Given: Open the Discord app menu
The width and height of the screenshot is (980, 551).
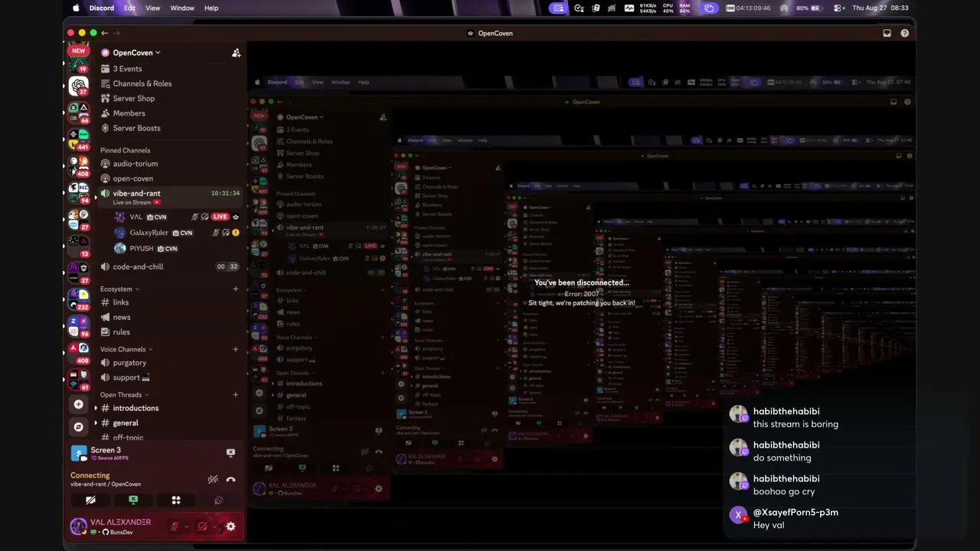Looking at the screenshot, I should [101, 8].
